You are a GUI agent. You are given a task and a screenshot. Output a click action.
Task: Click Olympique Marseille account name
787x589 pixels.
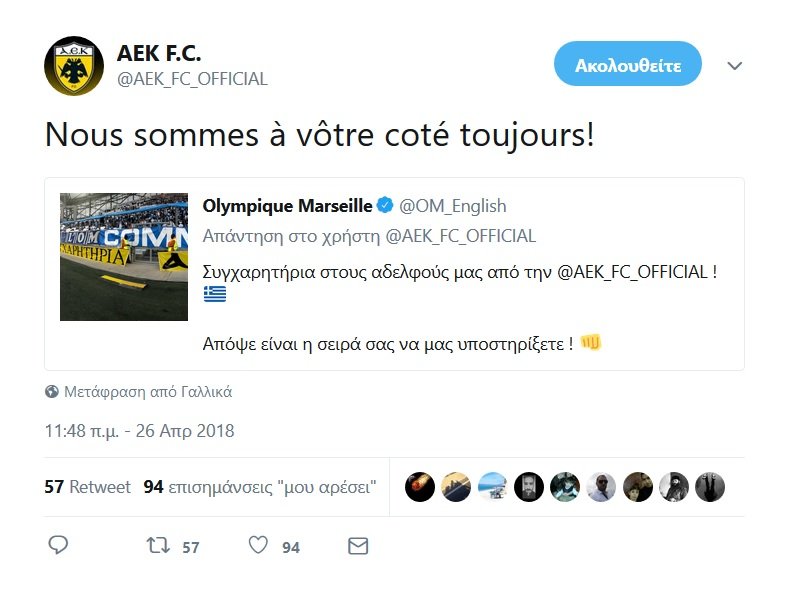[288, 206]
